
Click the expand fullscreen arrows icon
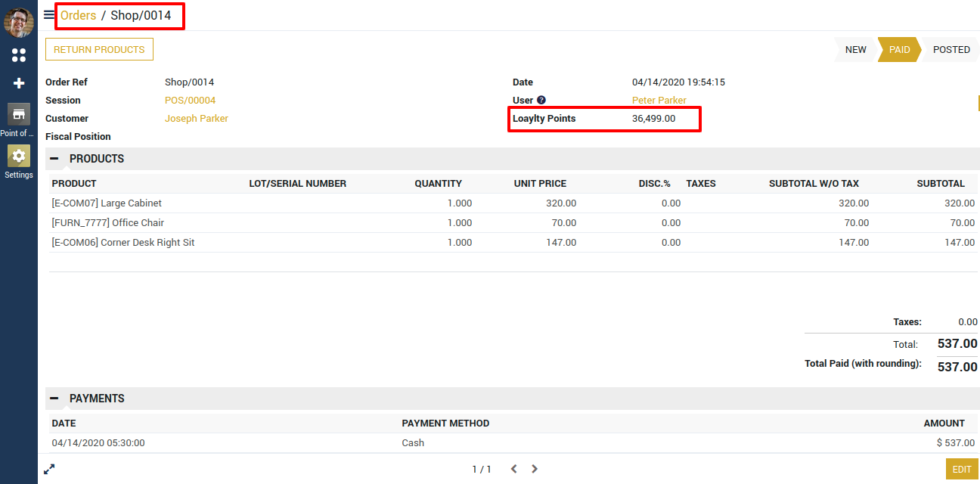(49, 469)
